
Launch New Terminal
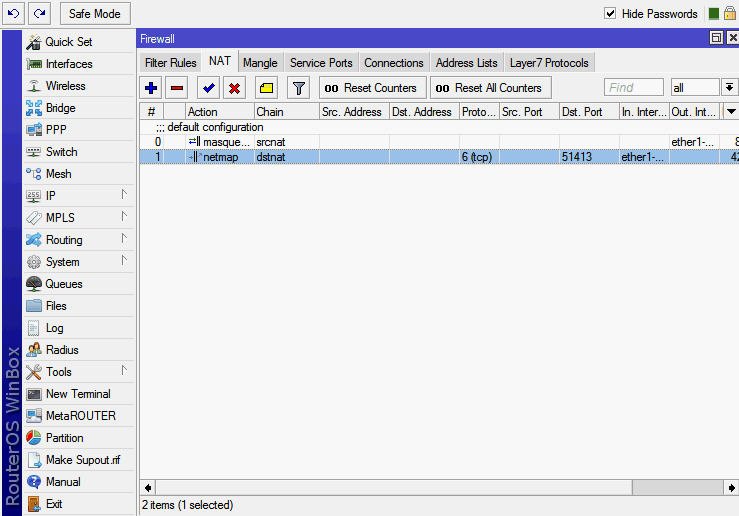(x=79, y=394)
